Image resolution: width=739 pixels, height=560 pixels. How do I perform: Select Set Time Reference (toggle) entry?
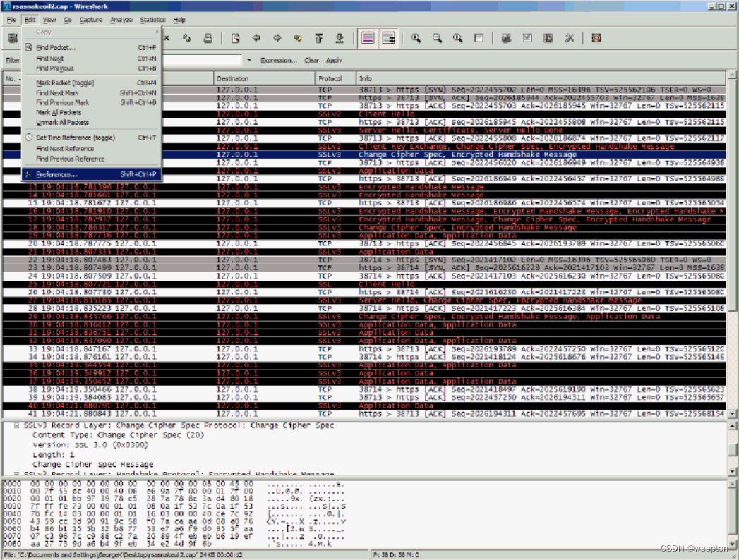(x=92, y=138)
